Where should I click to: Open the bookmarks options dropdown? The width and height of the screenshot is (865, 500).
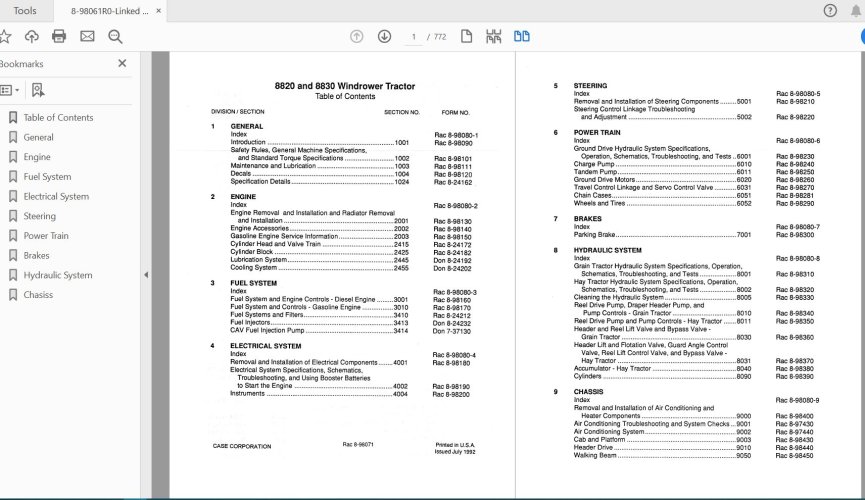coord(10,90)
